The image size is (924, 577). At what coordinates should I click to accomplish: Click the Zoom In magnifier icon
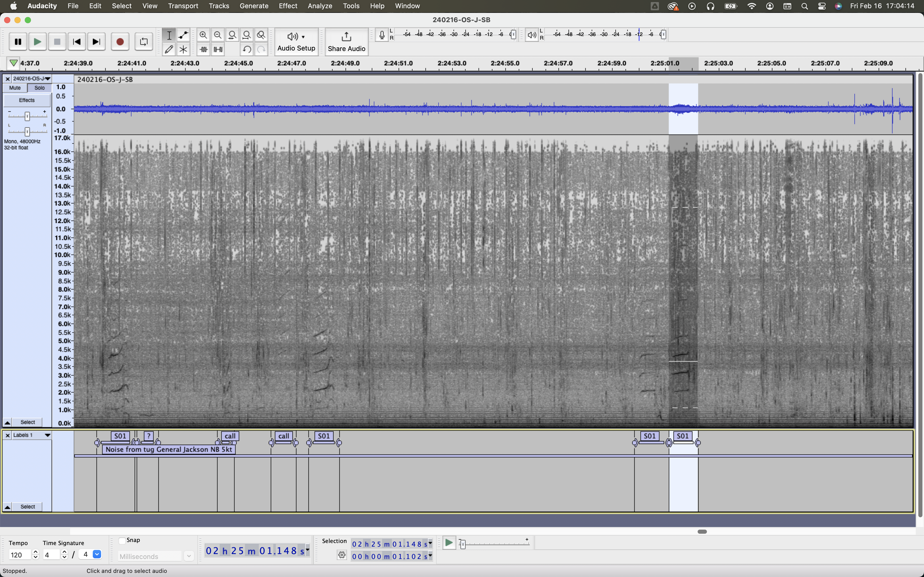click(x=203, y=35)
